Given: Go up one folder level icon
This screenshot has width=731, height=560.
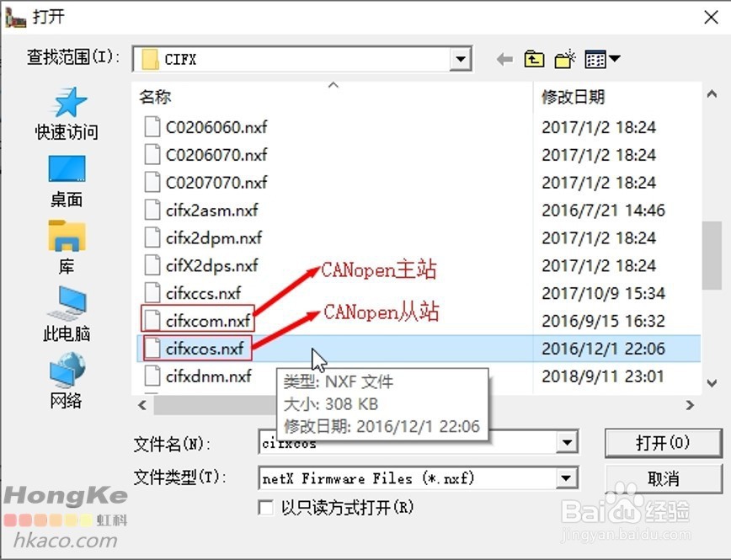Looking at the screenshot, I should click(x=534, y=59).
